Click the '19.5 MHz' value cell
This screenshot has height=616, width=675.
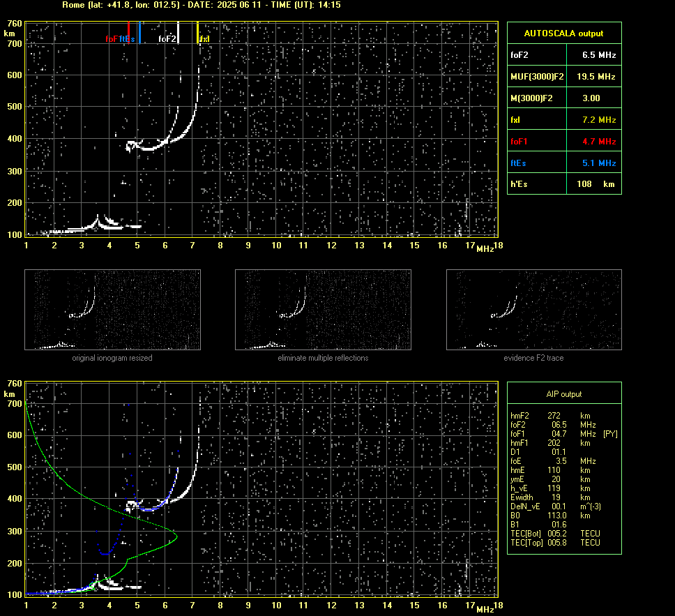pyautogui.click(x=594, y=77)
